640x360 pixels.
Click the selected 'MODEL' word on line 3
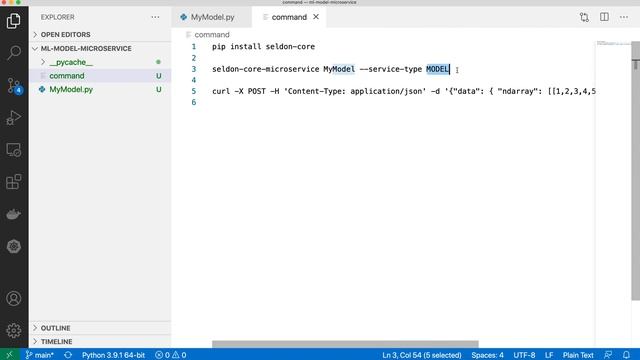[437, 69]
